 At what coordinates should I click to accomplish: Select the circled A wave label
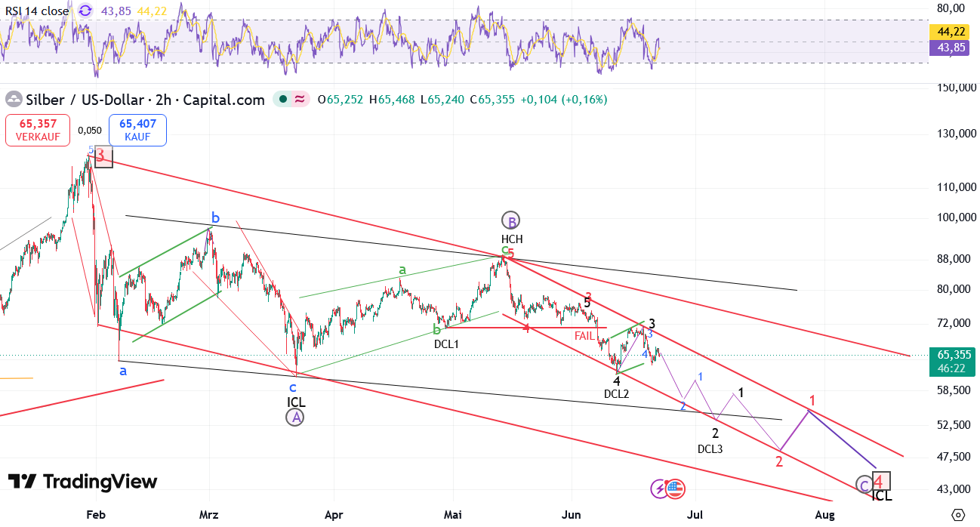295,417
